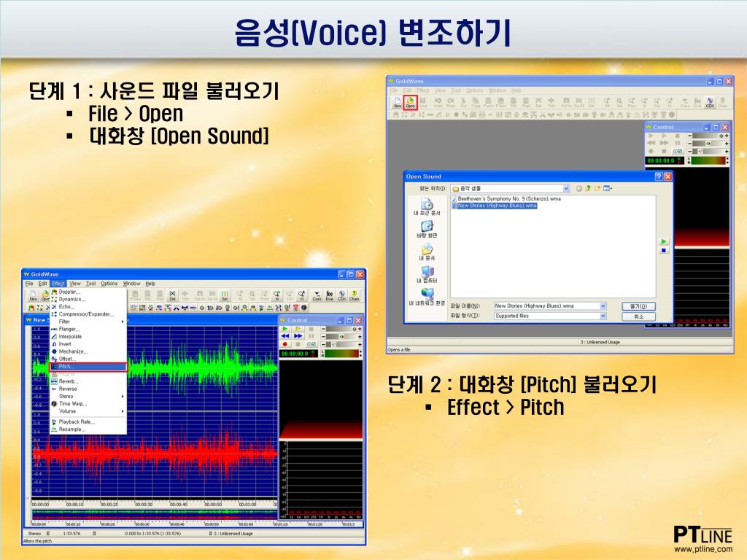
Task: Click the up-one-level folder icon in Open Sound
Action: (589, 189)
